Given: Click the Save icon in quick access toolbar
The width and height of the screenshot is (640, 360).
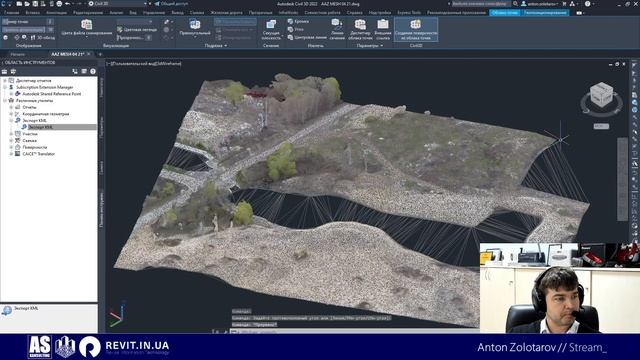Looking at the screenshot, I should click(35, 4).
